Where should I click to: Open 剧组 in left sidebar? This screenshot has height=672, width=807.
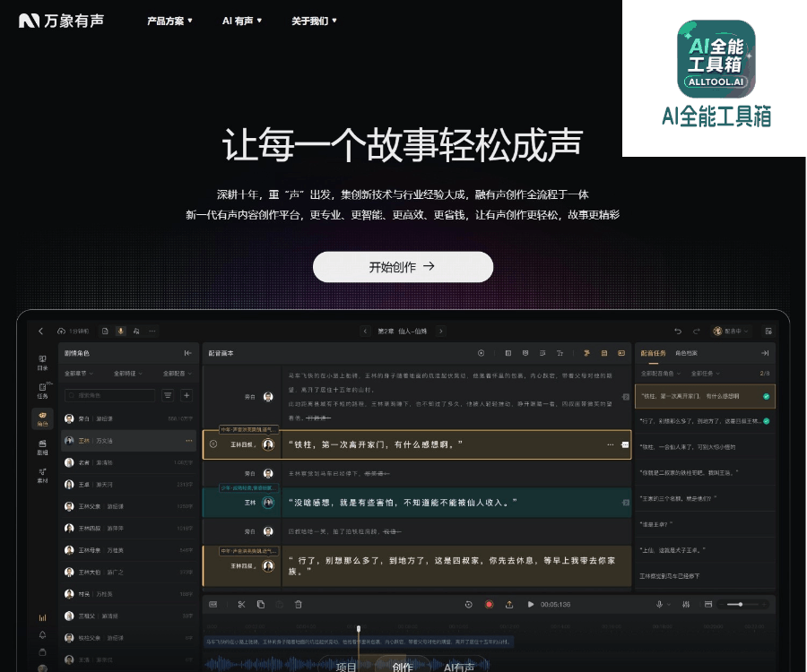point(43,447)
